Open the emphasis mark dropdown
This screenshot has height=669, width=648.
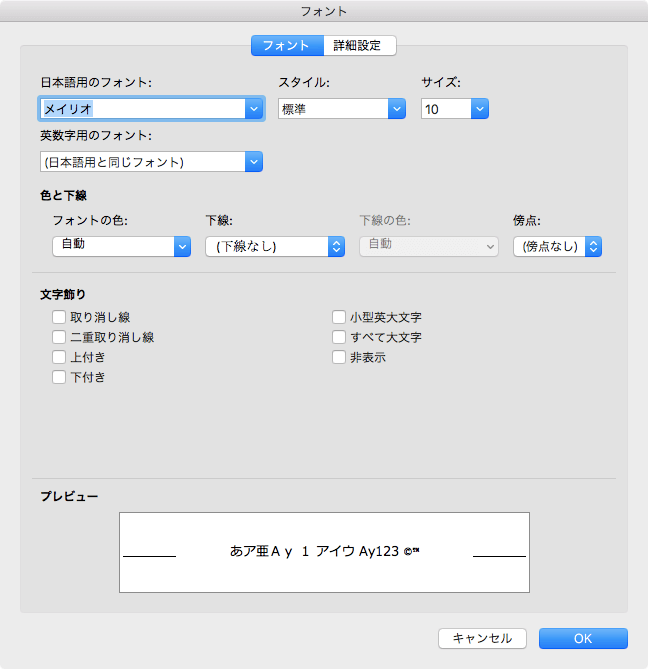[593, 246]
